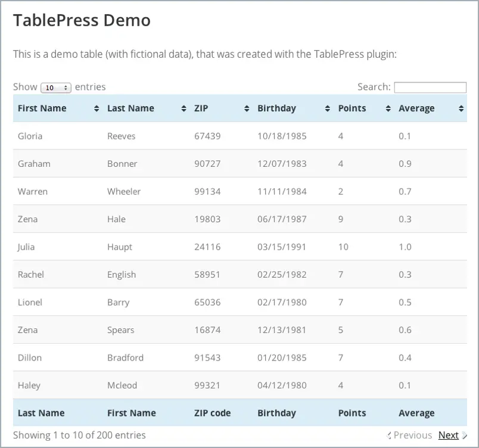Click inside the Search input field

point(430,88)
